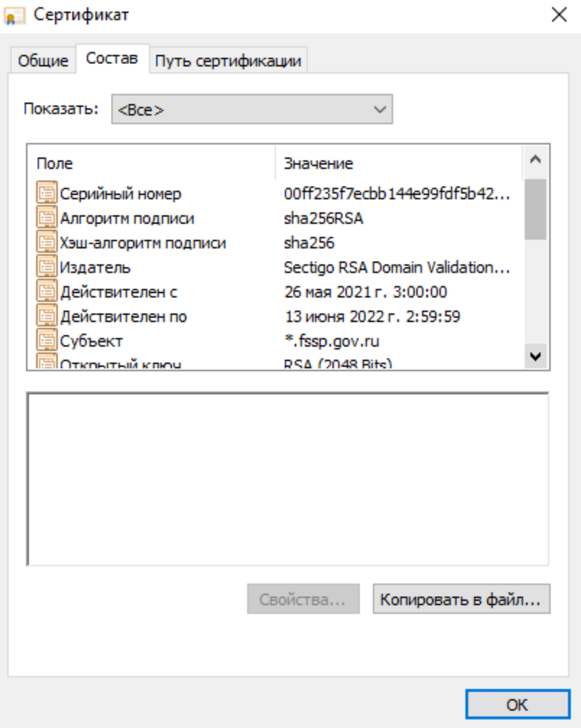
Task: Confirm with the OK button
Action: point(518,704)
